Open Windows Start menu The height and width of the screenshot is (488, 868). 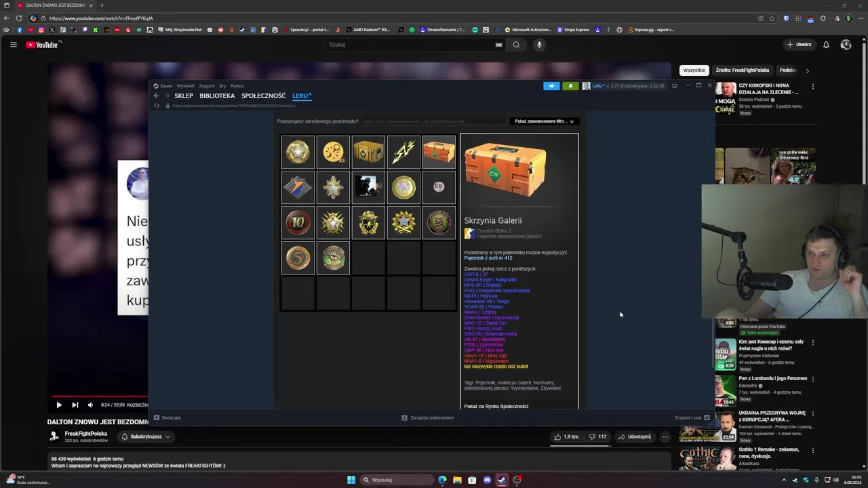click(351, 480)
